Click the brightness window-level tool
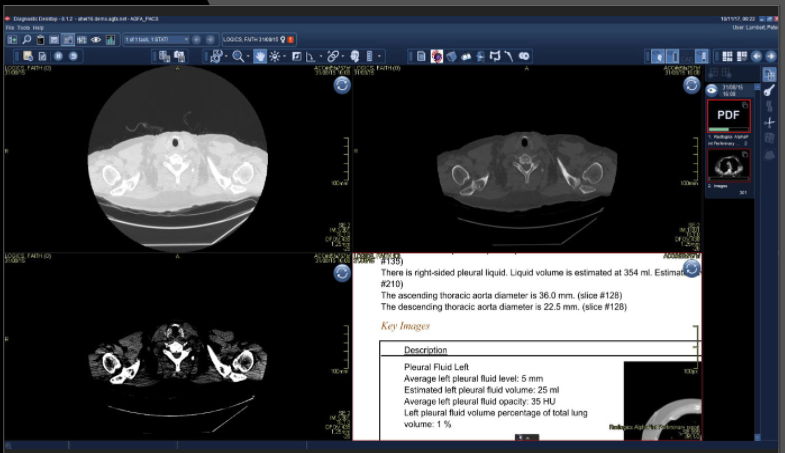 (276, 56)
